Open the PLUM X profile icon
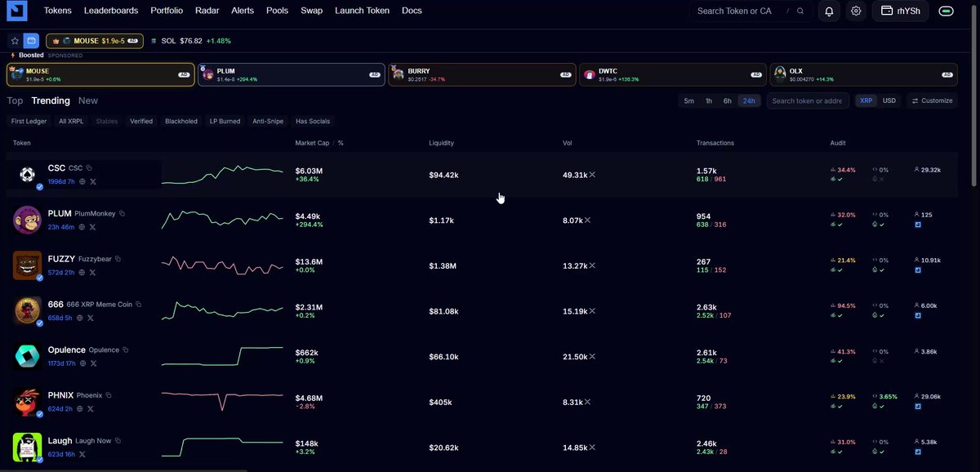The width and height of the screenshot is (980, 472). pos(93,226)
